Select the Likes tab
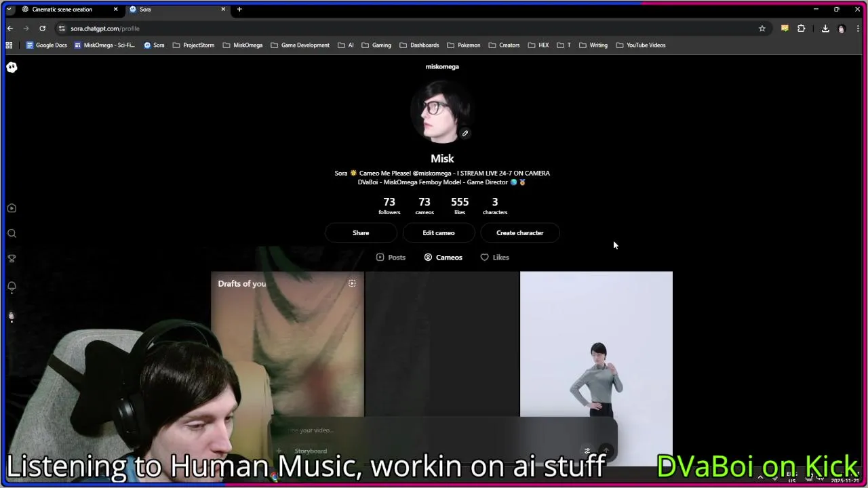The width and height of the screenshot is (868, 488). [494, 258]
